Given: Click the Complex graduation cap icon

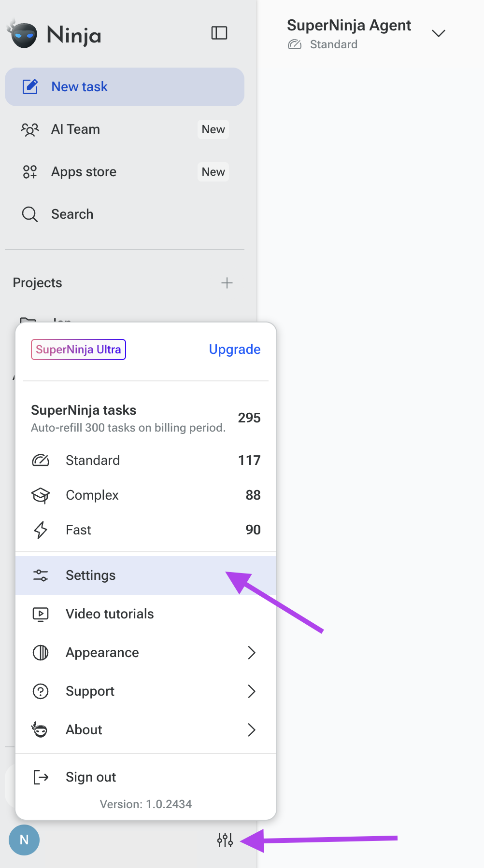Looking at the screenshot, I should click(x=41, y=495).
